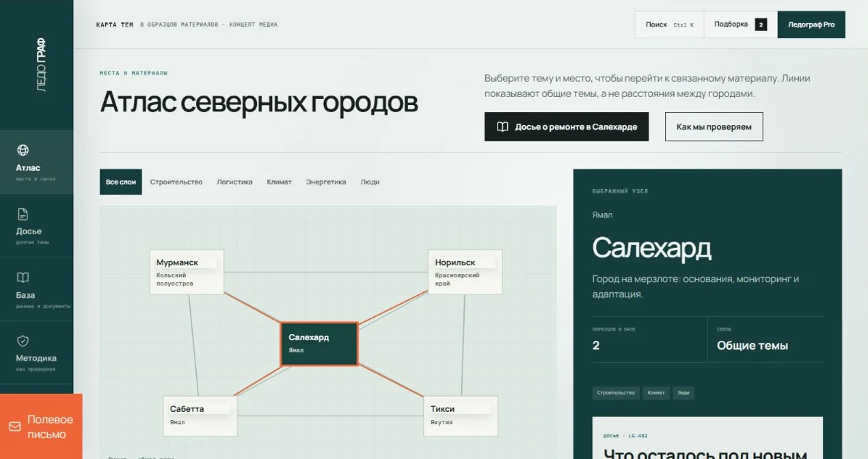868x459 pixels.
Task: Click the Карта тем breadcrumb text
Action: 115,25
